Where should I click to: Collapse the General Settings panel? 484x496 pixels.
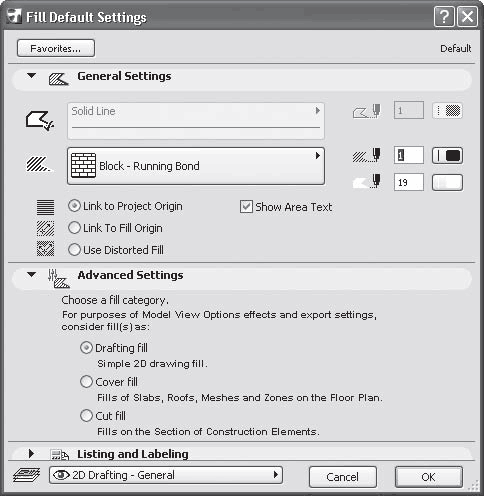[x=32, y=76]
